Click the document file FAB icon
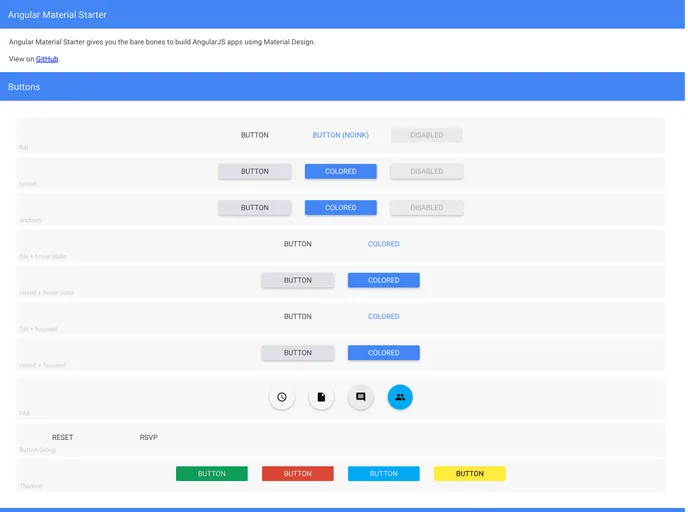The width and height of the screenshot is (688, 512). pos(321,397)
